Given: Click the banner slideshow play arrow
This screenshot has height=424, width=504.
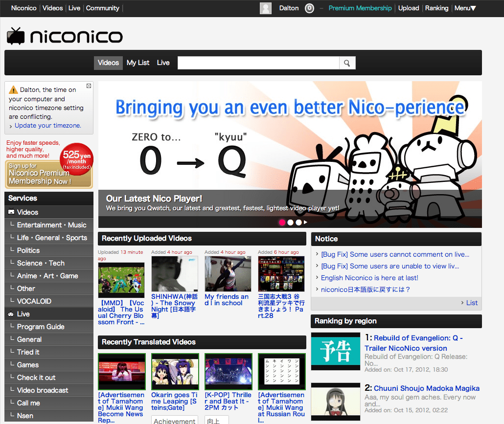Looking at the screenshot, I should point(305,223).
